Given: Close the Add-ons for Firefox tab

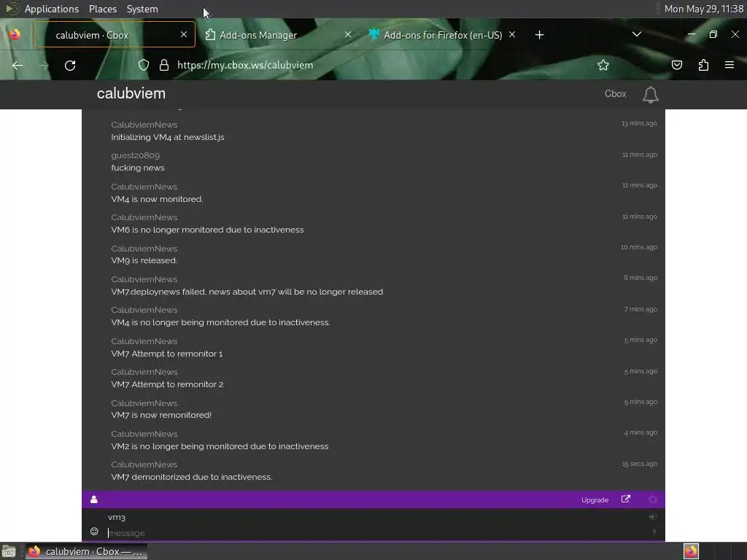Looking at the screenshot, I should coord(512,34).
